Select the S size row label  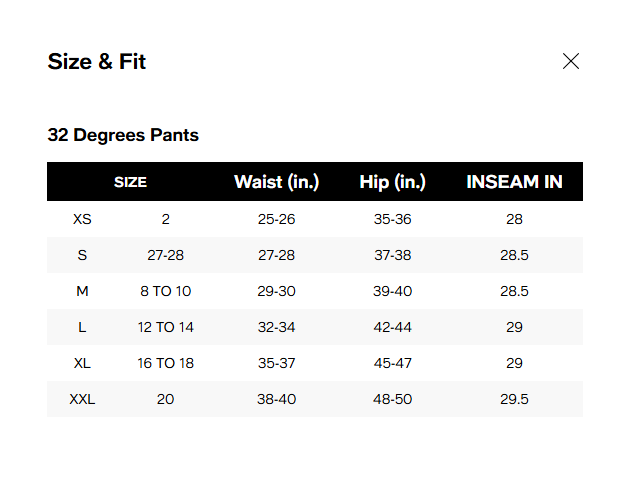[82, 255]
